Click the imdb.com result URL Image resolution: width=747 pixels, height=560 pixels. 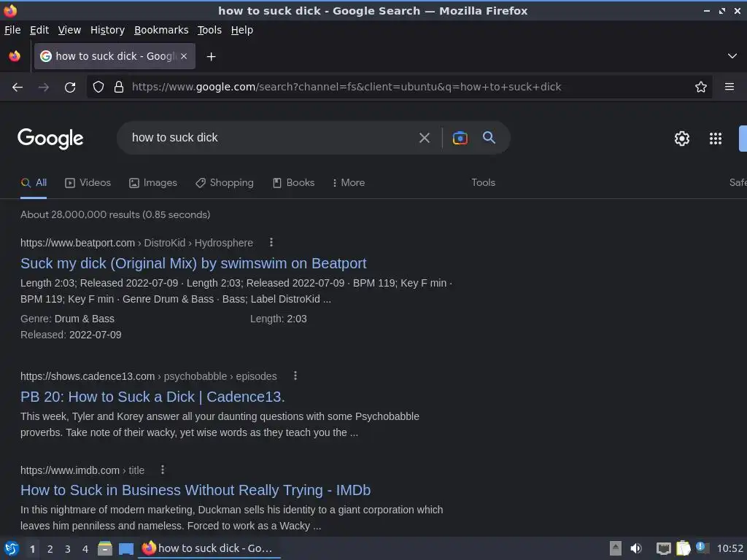82,470
